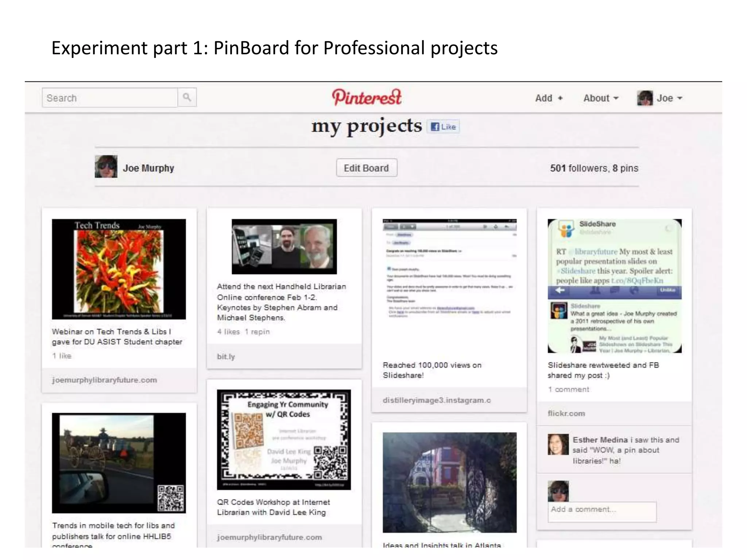Click Joe's avatar above comment box

coord(558,491)
